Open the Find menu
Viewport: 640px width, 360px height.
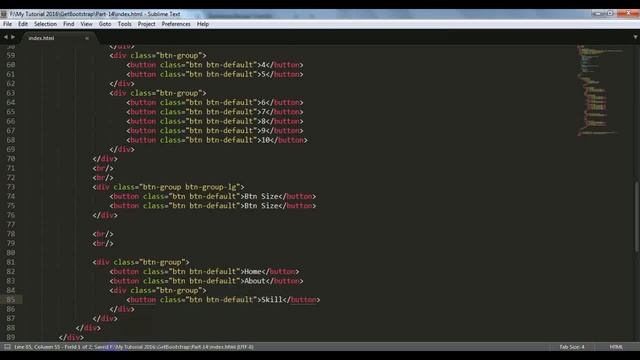coord(69,24)
